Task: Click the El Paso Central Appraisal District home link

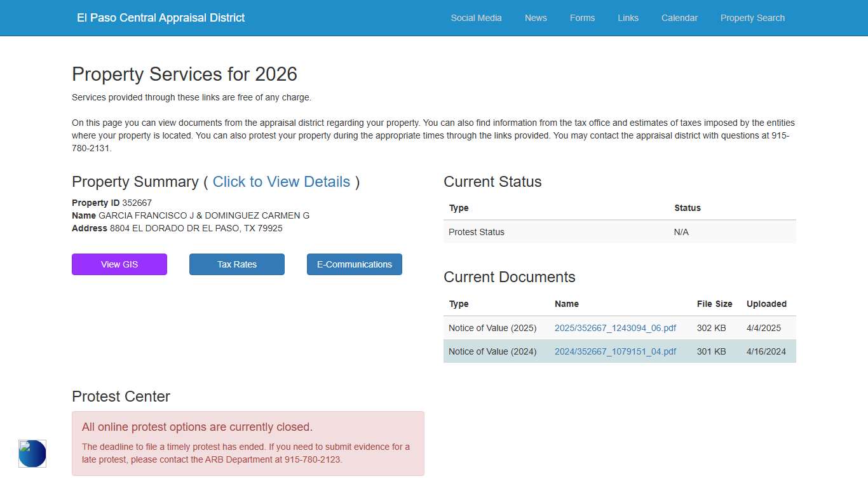Action: pyautogui.click(x=160, y=18)
